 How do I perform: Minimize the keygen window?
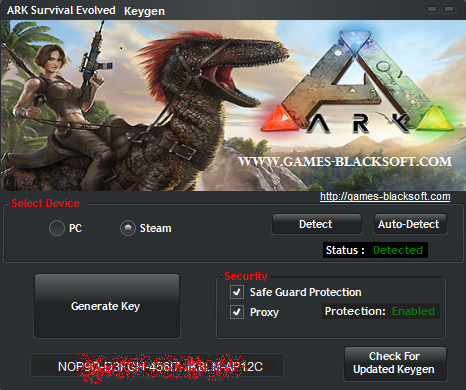coord(432,9)
